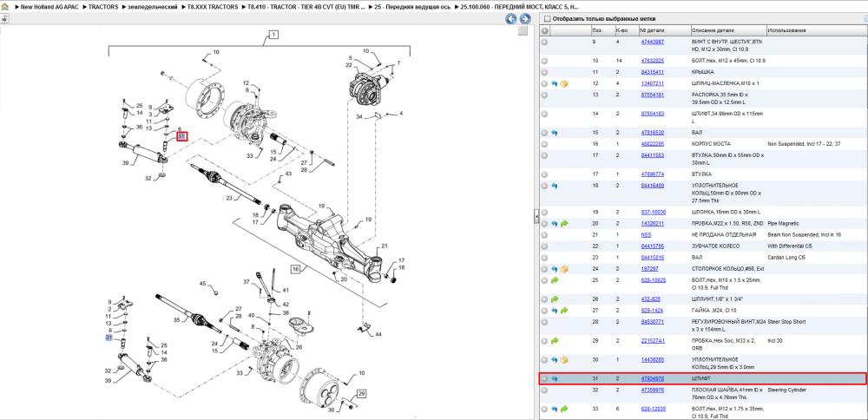
Task: Select 'Pipe Magnetic' usage text
Action: click(x=783, y=224)
